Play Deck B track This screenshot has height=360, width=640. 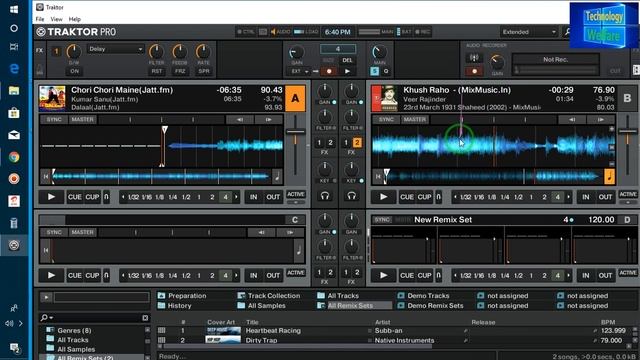click(383, 197)
